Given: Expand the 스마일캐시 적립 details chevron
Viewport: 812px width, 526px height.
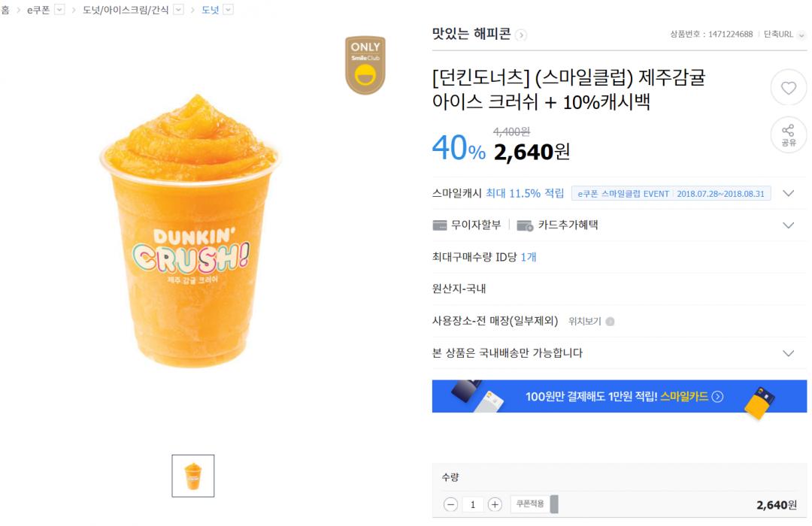Looking at the screenshot, I should point(788,193).
